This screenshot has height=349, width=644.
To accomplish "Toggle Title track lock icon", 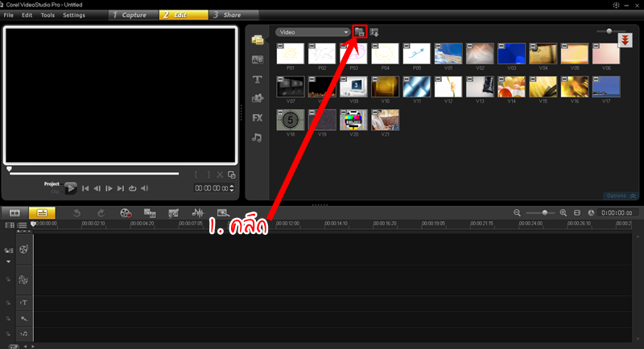I will 8,302.
